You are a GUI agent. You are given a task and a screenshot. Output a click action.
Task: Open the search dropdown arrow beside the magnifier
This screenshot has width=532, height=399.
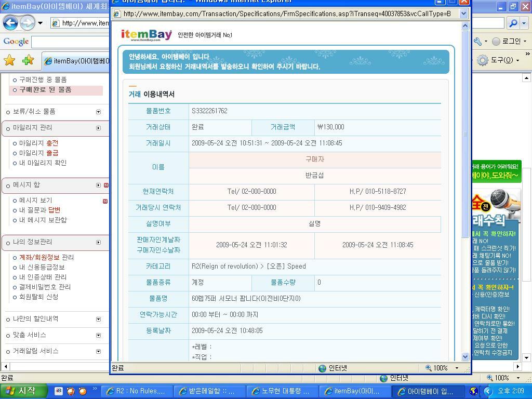[x=523, y=23]
